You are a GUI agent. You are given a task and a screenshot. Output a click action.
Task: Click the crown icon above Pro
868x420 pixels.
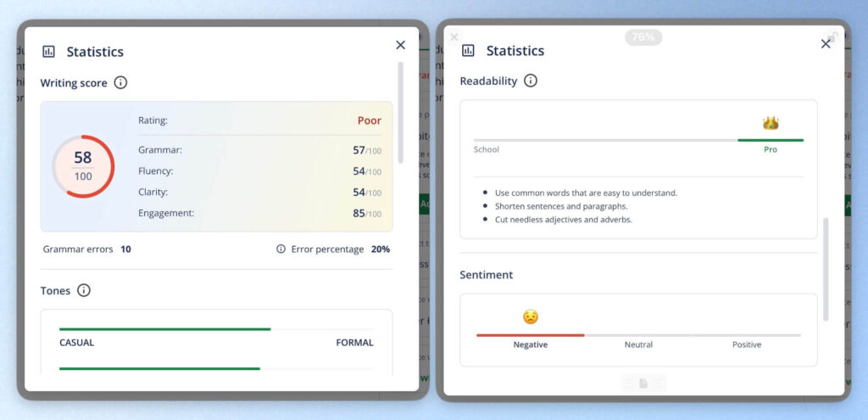(x=771, y=123)
